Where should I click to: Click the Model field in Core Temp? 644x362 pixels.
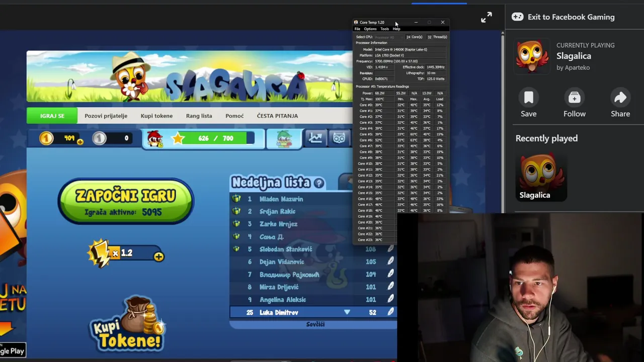[410, 49]
